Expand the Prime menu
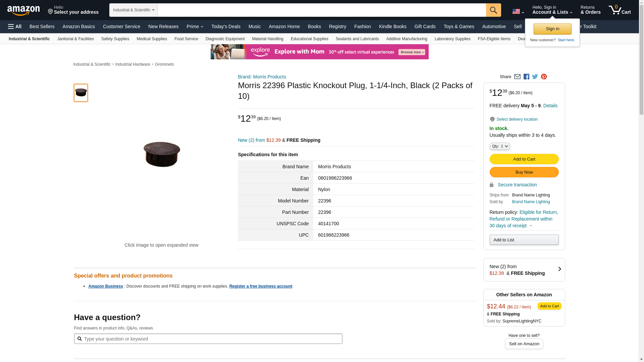The image size is (644, 362). 195,26
